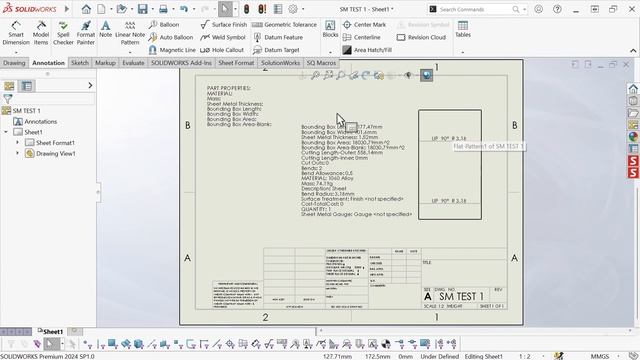Add a Hole Callout

tap(222, 50)
